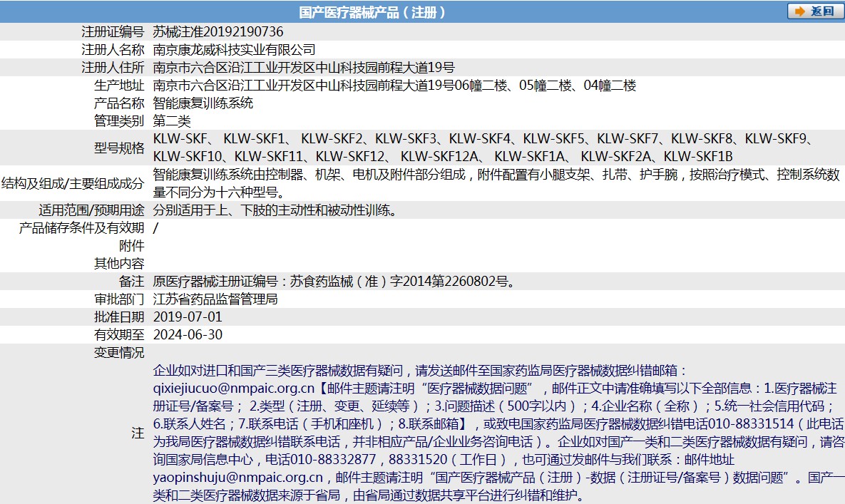This screenshot has height=504, width=845.
Task: Select product name 智能康复训练系统
Action: (x=203, y=103)
